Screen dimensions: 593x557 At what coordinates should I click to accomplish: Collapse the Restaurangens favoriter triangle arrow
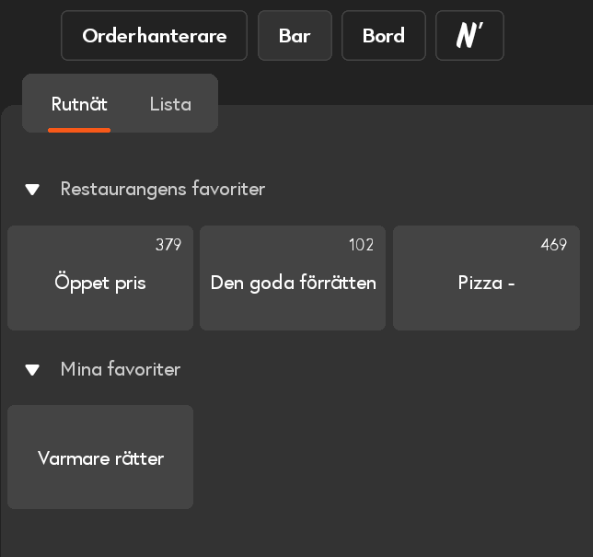(32, 189)
